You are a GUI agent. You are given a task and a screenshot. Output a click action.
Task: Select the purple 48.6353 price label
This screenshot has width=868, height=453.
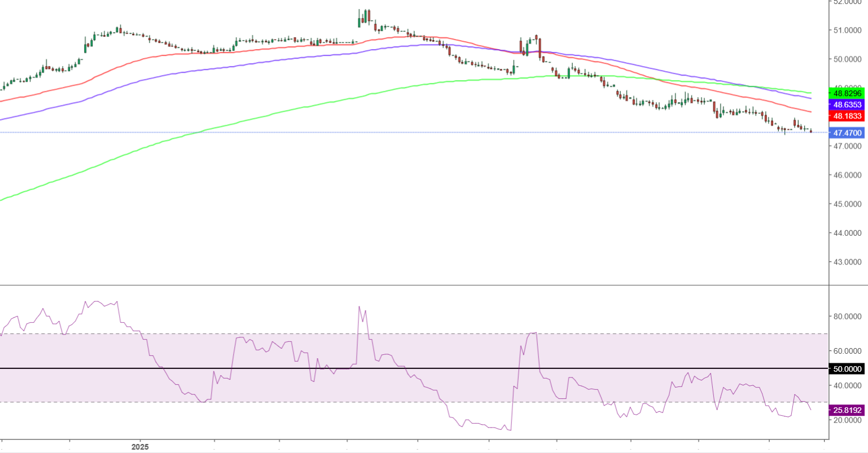(847, 105)
